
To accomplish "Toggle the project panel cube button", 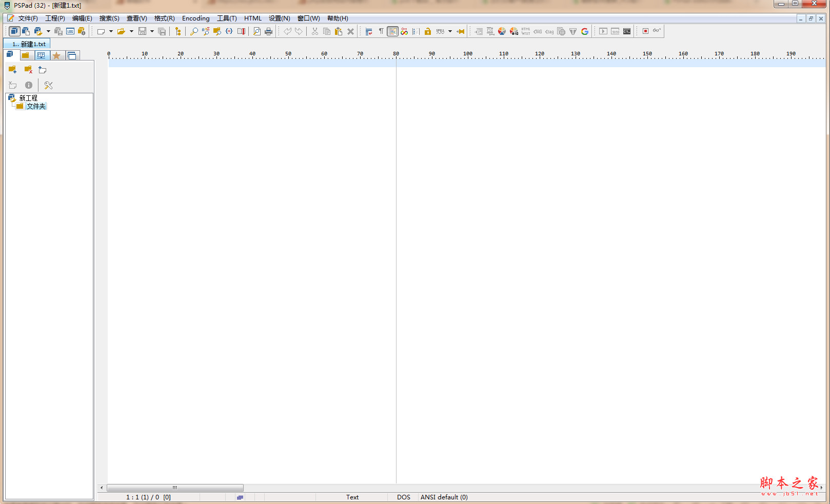I will [14, 31].
